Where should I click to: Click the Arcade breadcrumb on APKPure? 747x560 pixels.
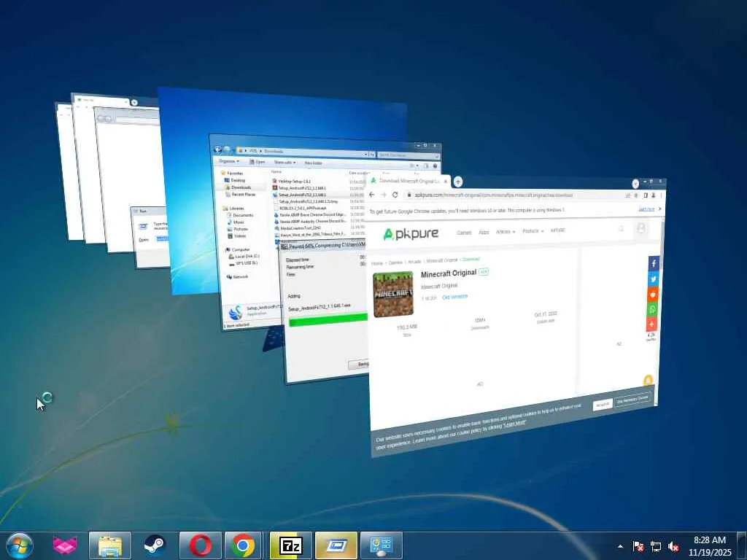click(414, 262)
